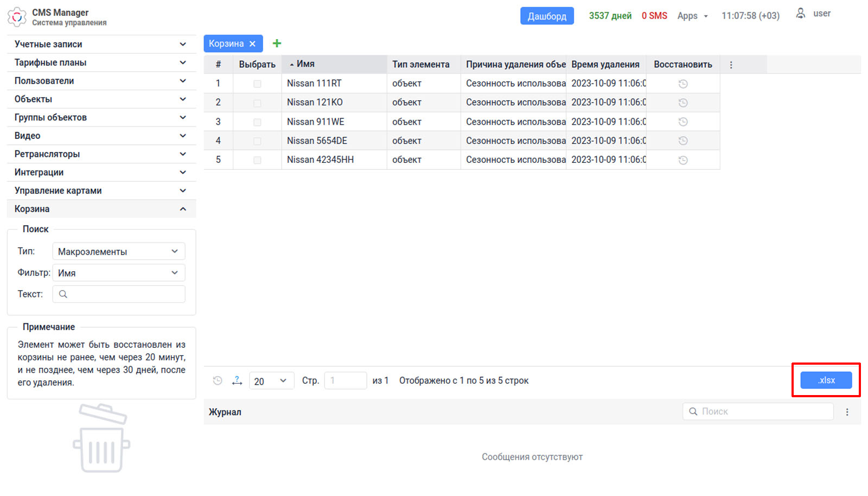Restore the Nissan 5654DE object
868x496 pixels.
point(683,141)
